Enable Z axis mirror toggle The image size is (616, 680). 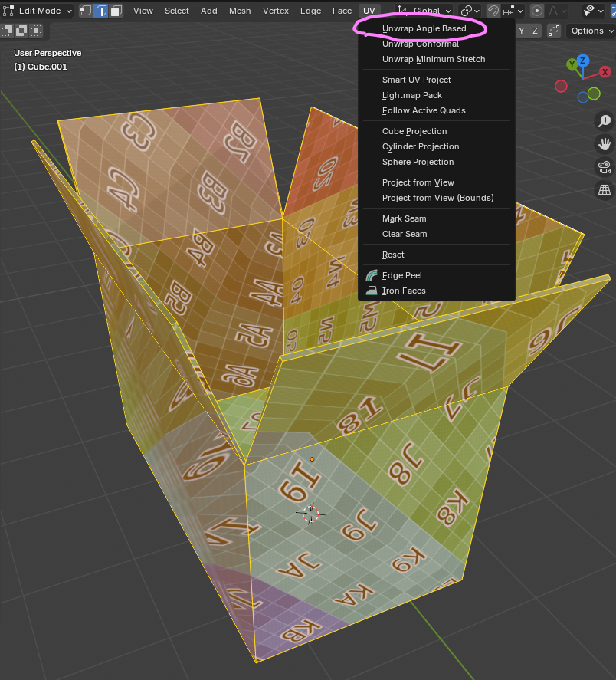point(535,31)
